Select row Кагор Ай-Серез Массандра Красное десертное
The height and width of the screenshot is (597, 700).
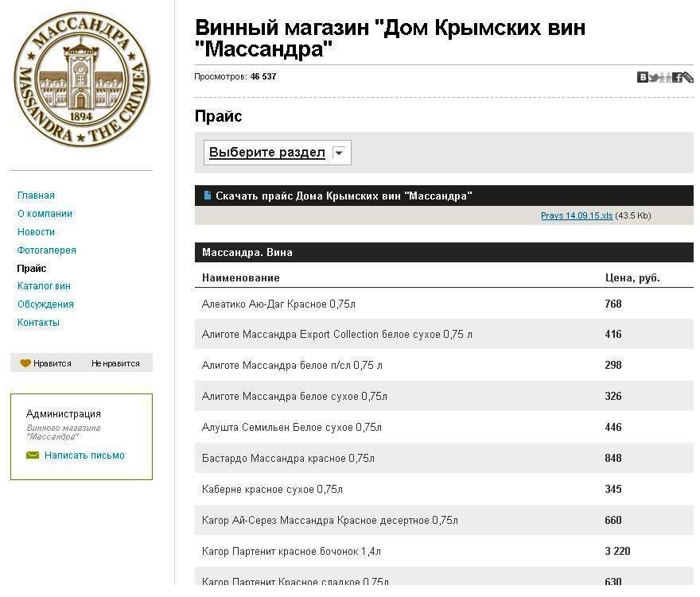tap(444, 520)
